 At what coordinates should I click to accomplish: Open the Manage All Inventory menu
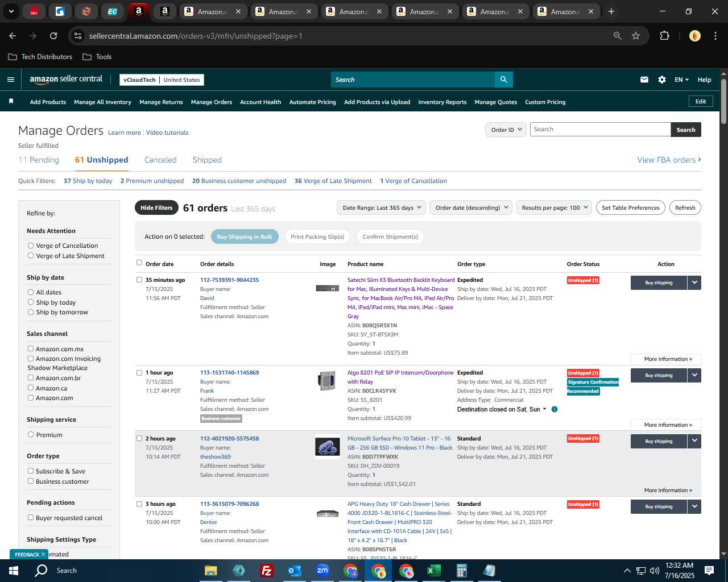click(102, 102)
